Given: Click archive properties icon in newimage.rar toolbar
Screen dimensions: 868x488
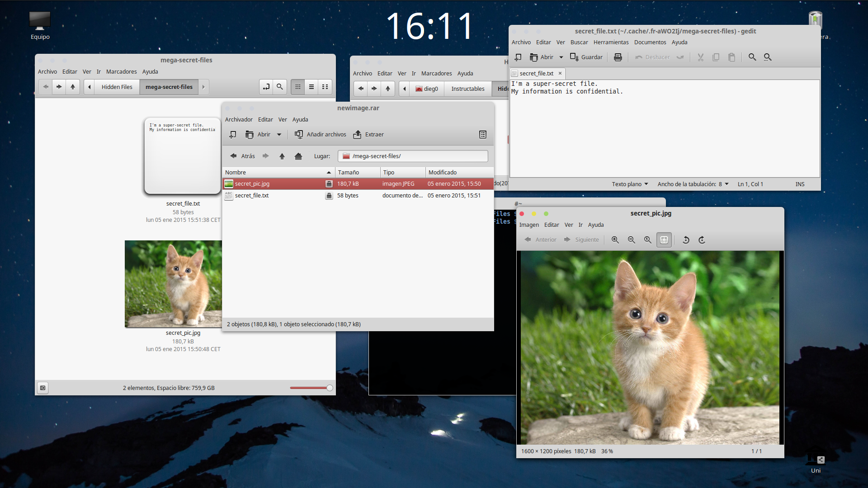Looking at the screenshot, I should [483, 134].
